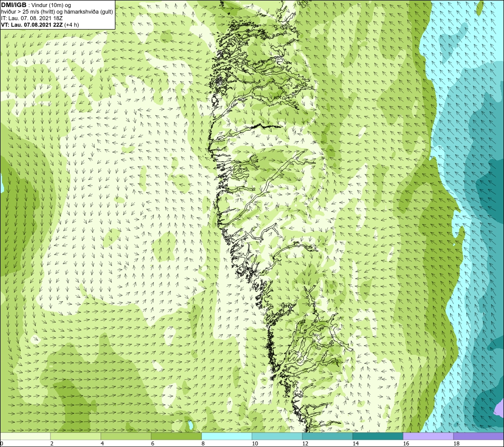
Task: Click the "DMI/IGB" title in the info box
Action: point(14,5)
